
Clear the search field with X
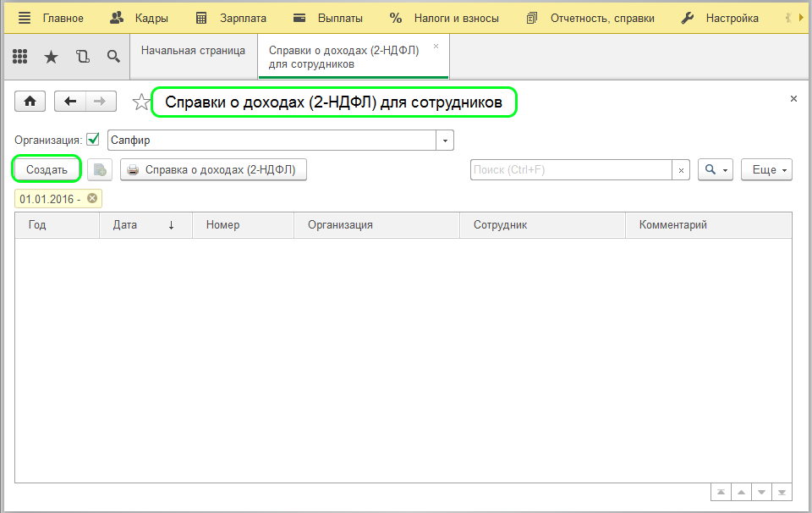(x=681, y=170)
